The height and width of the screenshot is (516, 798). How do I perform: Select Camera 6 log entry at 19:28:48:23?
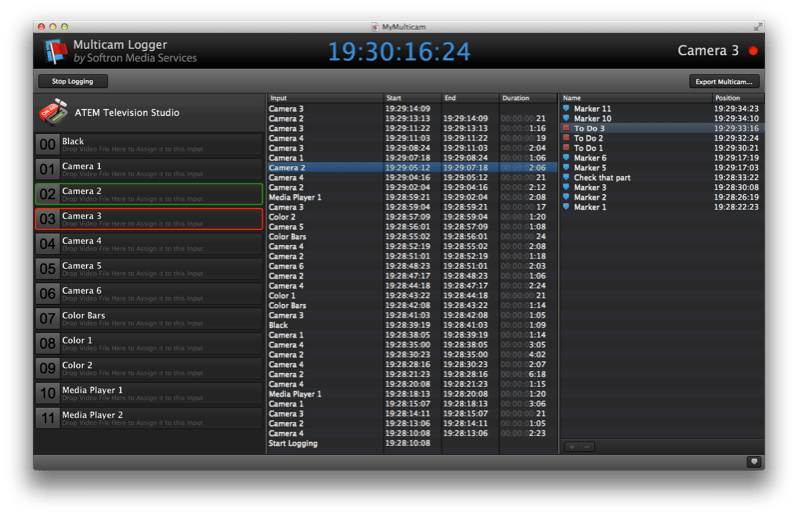[x=412, y=266]
